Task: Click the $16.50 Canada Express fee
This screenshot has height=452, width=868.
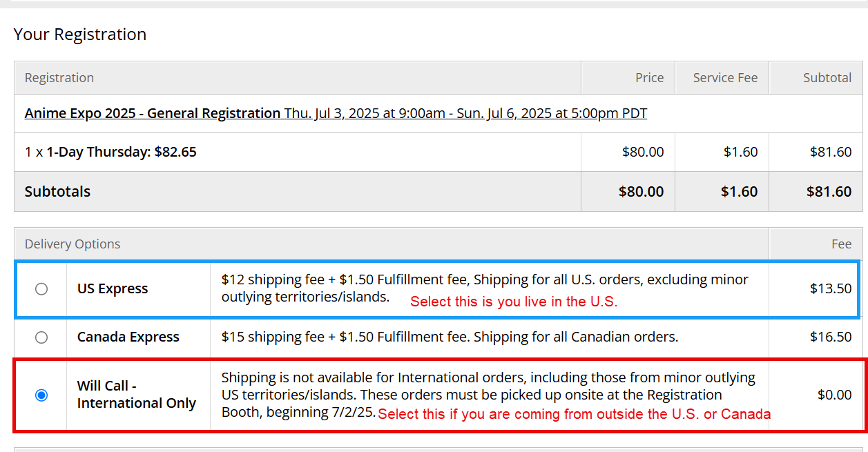Action: pyautogui.click(x=831, y=337)
